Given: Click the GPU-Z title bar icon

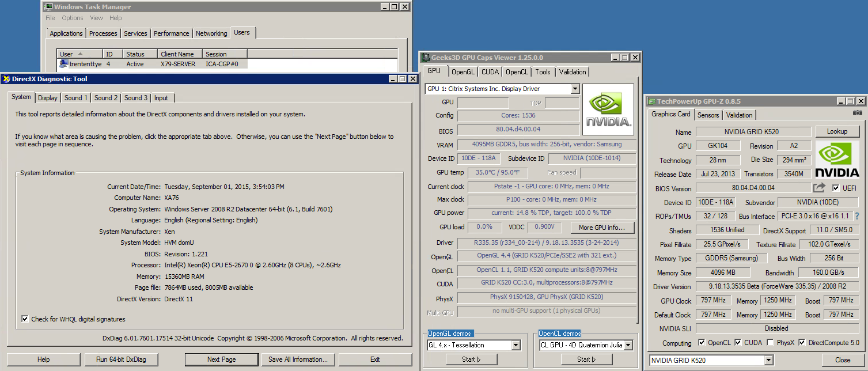Looking at the screenshot, I should click(651, 101).
